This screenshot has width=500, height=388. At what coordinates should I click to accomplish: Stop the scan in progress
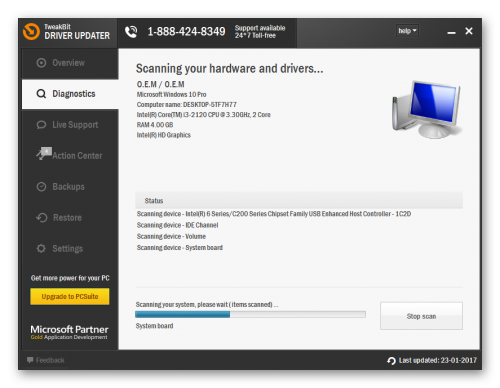(421, 316)
